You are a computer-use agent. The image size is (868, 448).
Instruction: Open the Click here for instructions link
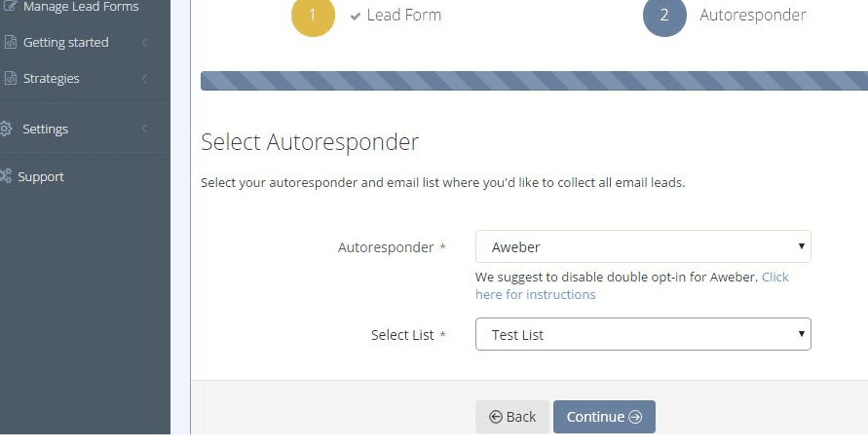(631, 285)
